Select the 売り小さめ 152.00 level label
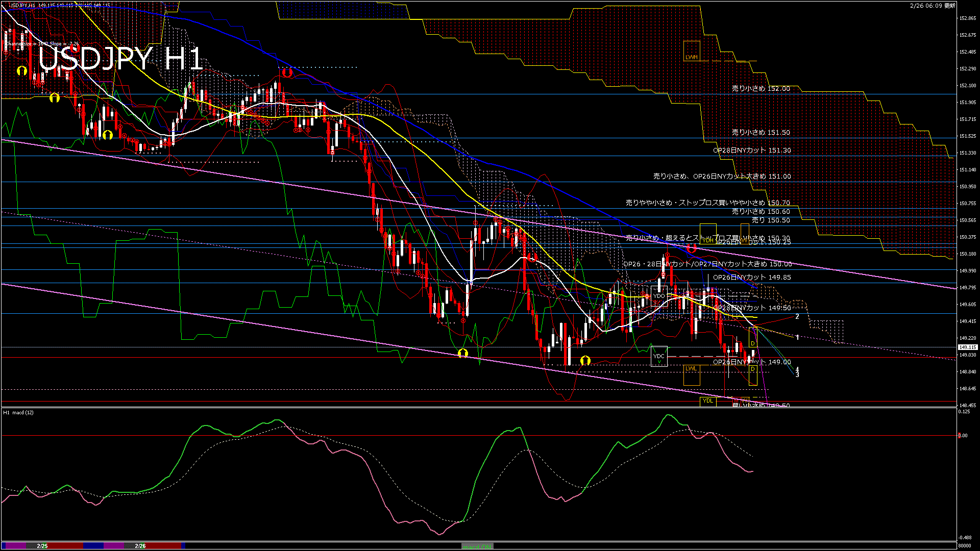Viewport: 980px width, 551px height. (761, 88)
